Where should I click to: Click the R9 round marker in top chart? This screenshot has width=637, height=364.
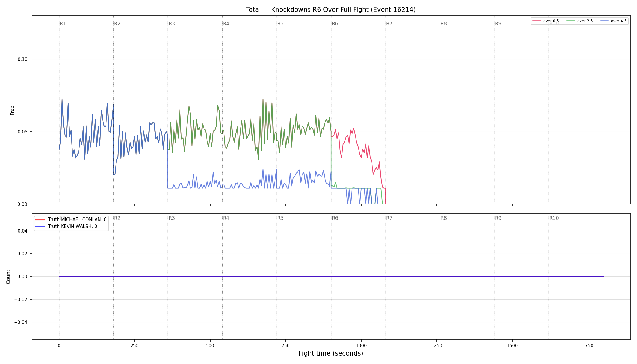click(498, 24)
